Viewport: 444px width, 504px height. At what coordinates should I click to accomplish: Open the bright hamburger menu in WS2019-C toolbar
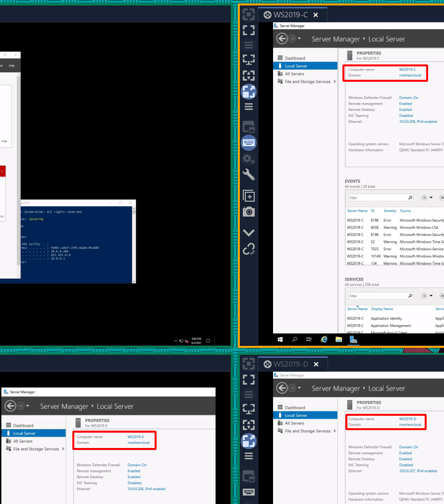[x=249, y=107]
